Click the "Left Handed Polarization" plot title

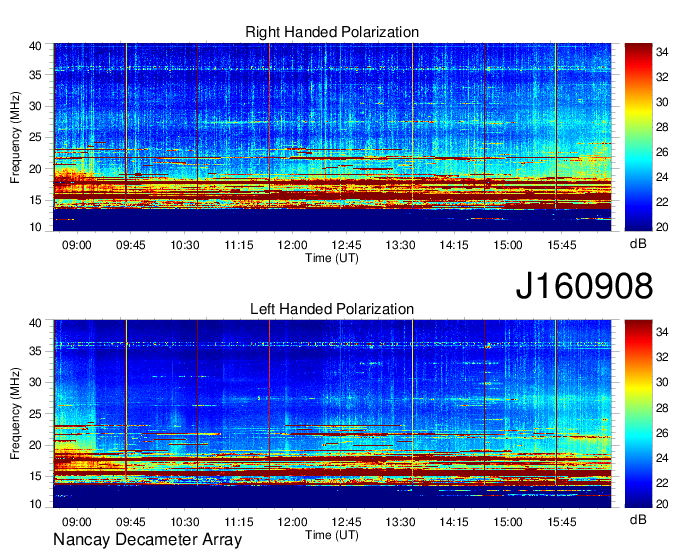click(332, 309)
